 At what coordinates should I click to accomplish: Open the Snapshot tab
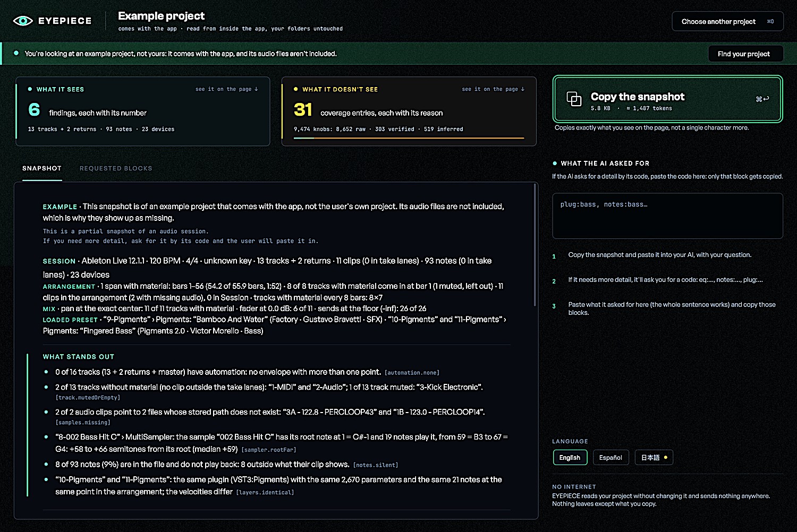42,168
